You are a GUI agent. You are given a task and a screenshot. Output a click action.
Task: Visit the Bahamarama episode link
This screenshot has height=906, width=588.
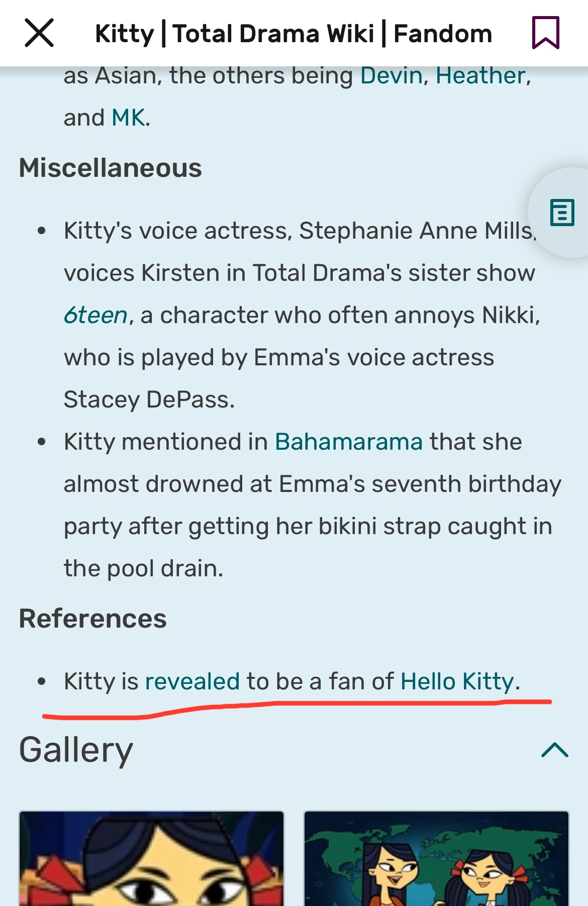pos(349,442)
